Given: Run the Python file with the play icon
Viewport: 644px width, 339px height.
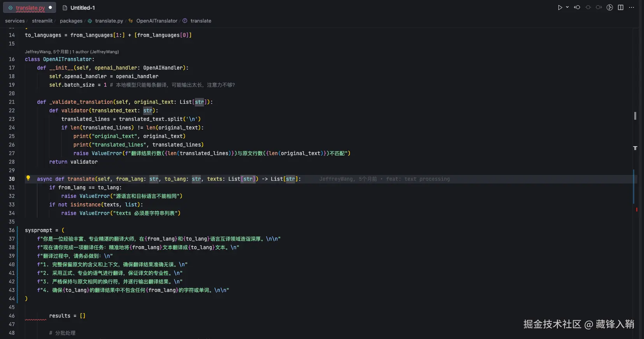Looking at the screenshot, I should [x=560, y=7].
